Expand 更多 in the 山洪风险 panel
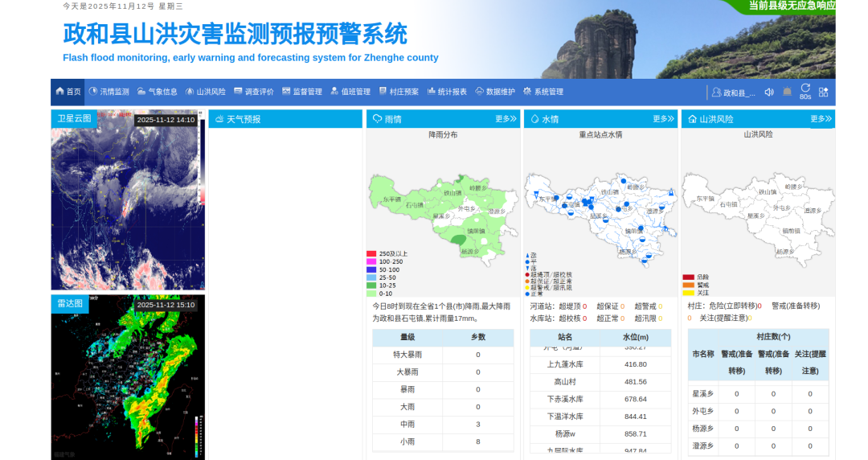Image resolution: width=868 pixels, height=460 pixels. pyautogui.click(x=821, y=119)
